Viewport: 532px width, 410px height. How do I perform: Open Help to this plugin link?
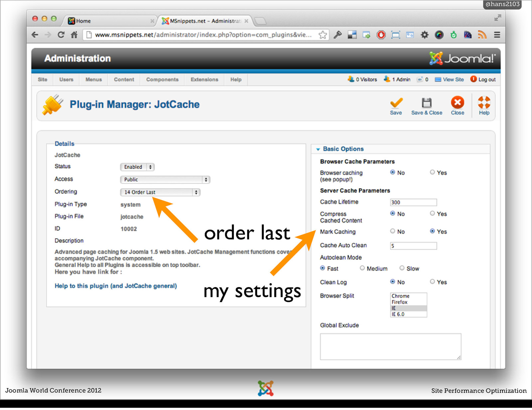click(x=116, y=286)
